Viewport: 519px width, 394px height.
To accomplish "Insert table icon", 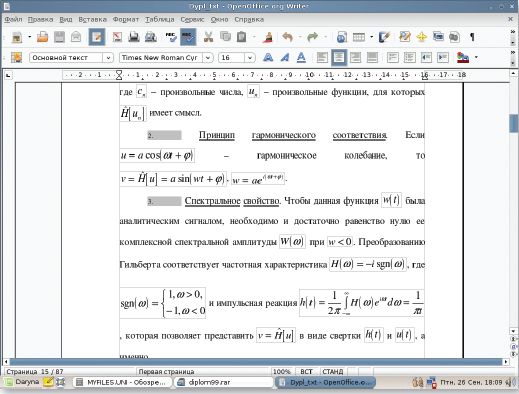I will [359, 37].
